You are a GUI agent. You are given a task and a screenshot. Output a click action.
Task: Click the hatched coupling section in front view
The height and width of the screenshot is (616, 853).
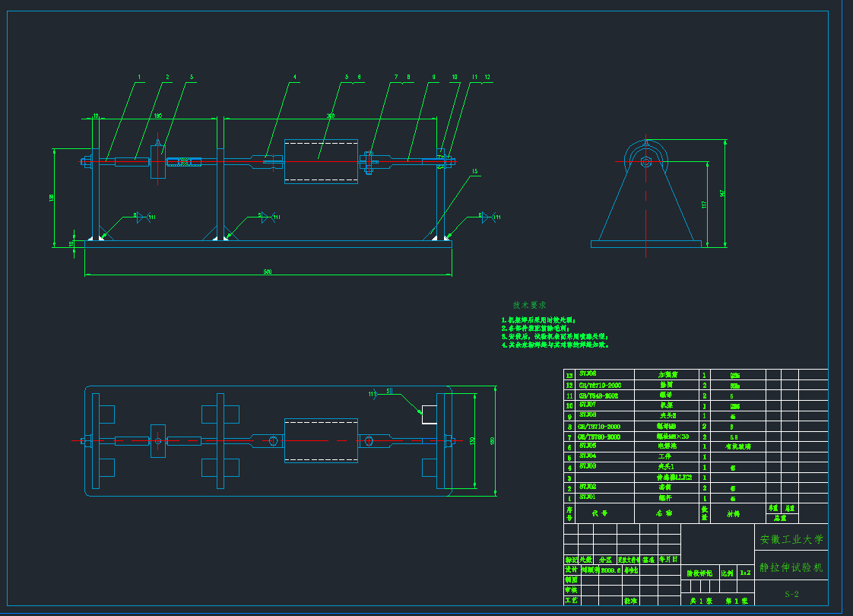click(183, 160)
